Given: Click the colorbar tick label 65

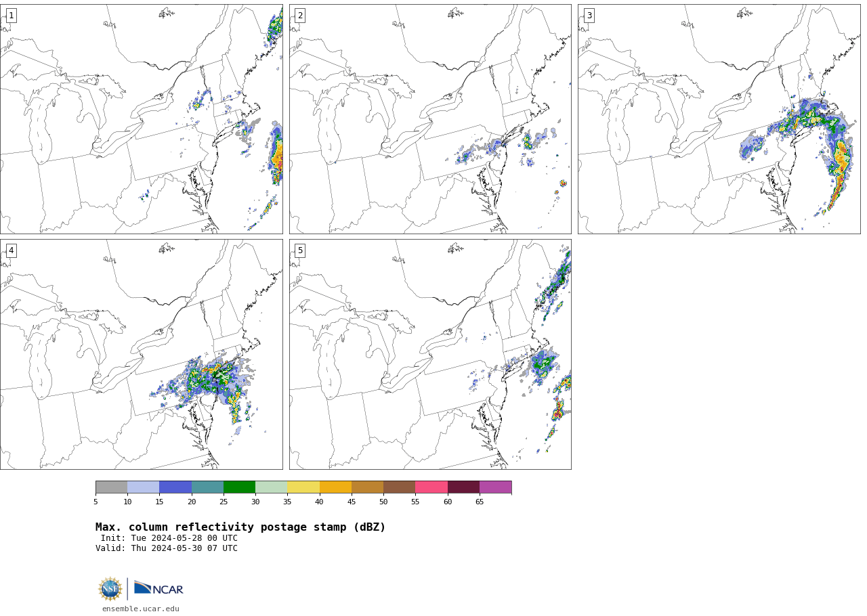Looking at the screenshot, I should pyautogui.click(x=480, y=502).
